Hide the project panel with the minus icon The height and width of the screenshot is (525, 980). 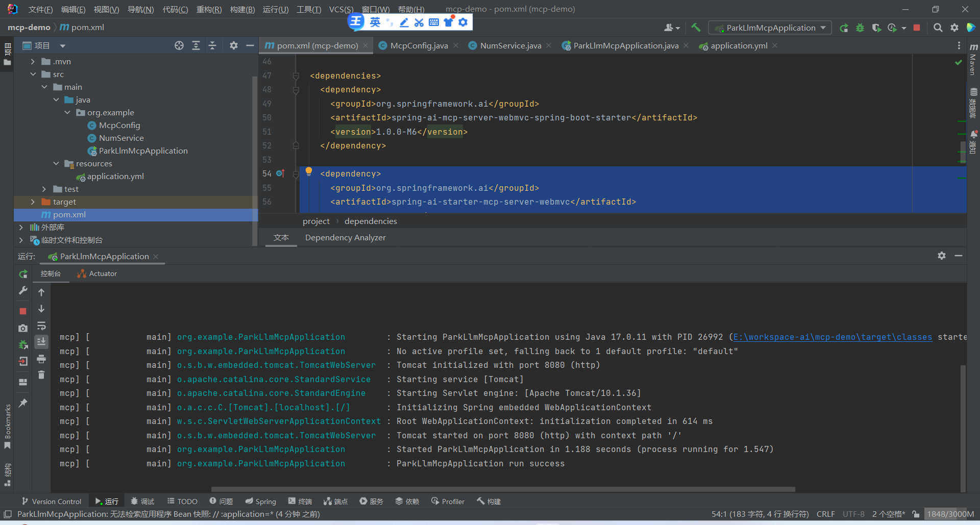[250, 45]
